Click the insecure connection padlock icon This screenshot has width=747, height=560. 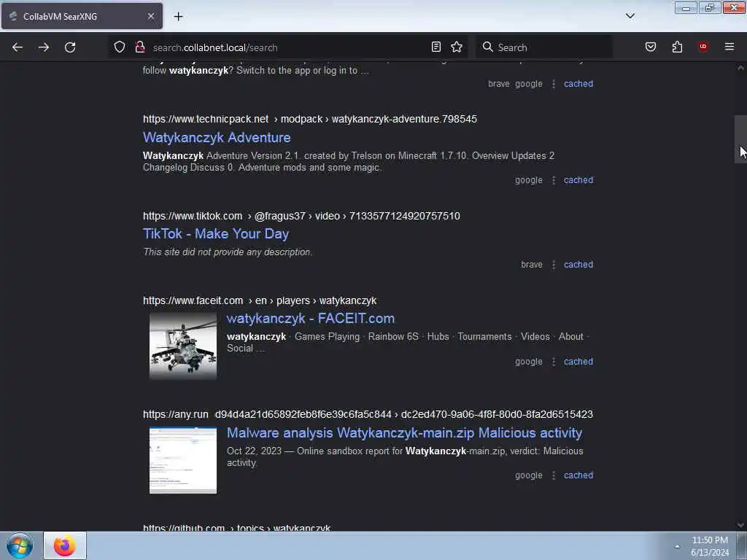[x=139, y=47]
